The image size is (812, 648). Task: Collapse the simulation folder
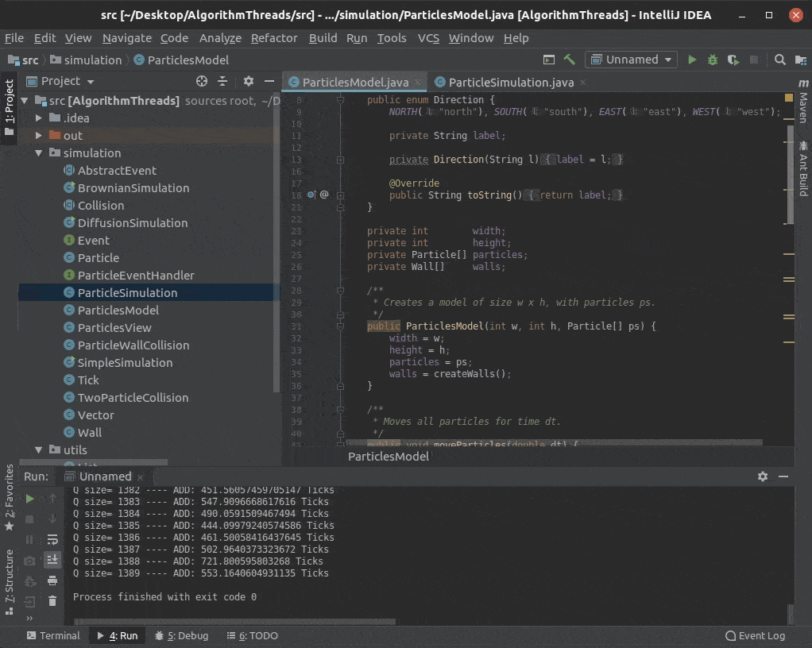pos(39,153)
